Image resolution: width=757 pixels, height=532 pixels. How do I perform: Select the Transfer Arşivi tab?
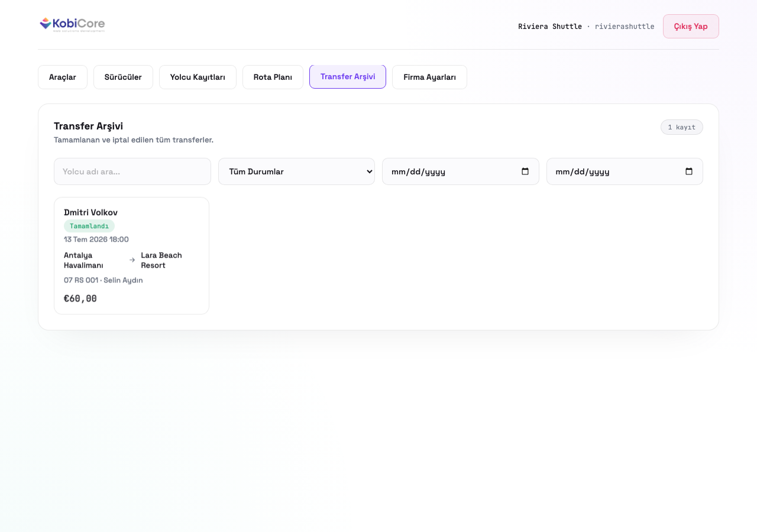pos(348,77)
